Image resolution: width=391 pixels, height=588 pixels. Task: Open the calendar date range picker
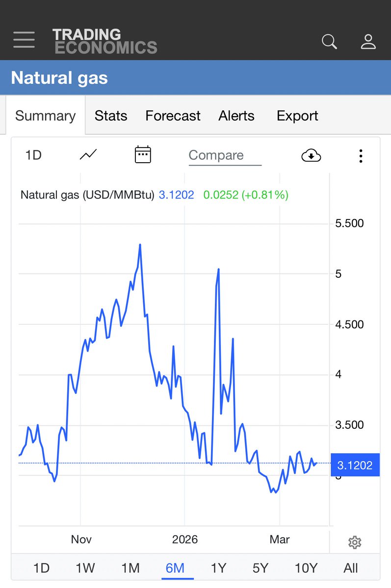coord(143,155)
